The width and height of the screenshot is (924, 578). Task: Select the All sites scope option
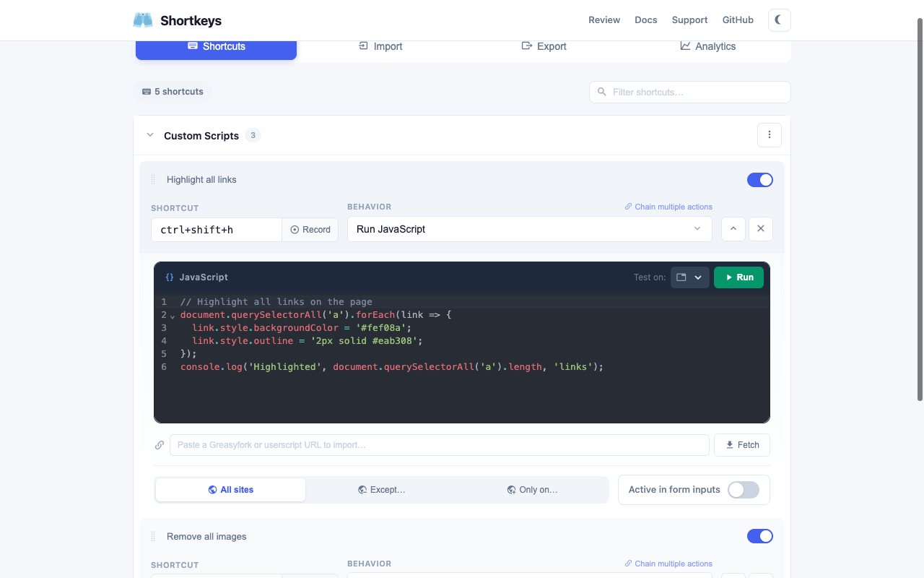(x=231, y=490)
